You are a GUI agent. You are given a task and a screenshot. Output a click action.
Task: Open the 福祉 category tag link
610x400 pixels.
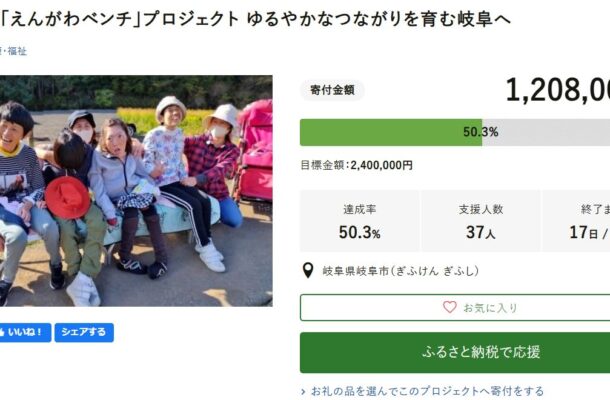[17, 51]
